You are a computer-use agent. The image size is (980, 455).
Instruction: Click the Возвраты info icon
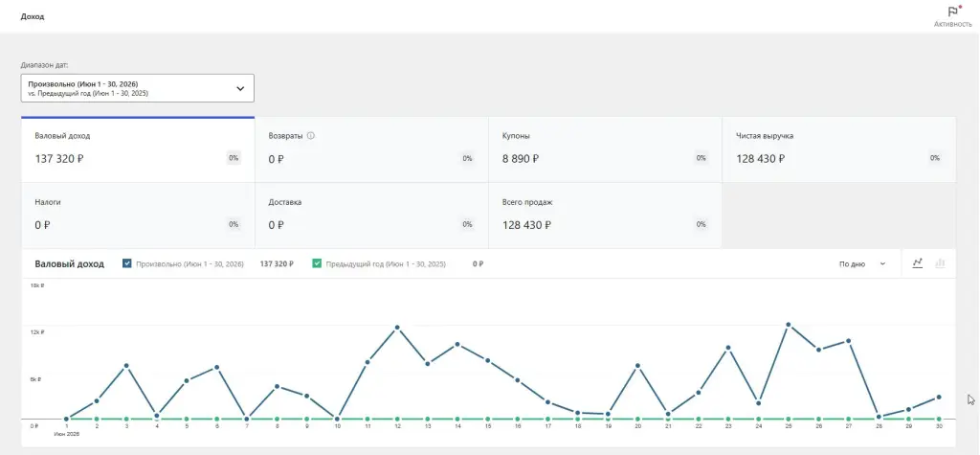point(311,136)
